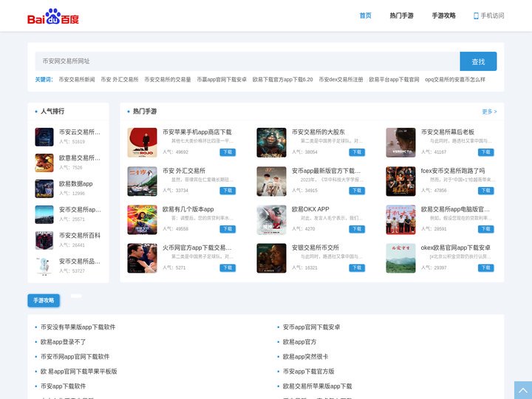Select keyword 币安交易所的交易量
Image resolution: width=532 pixels, height=399 pixels.
168,79
